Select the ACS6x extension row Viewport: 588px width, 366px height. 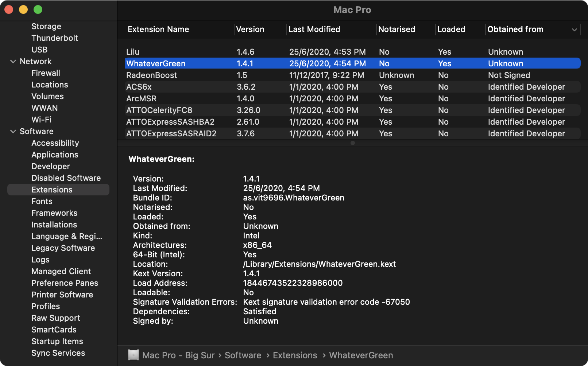click(352, 87)
